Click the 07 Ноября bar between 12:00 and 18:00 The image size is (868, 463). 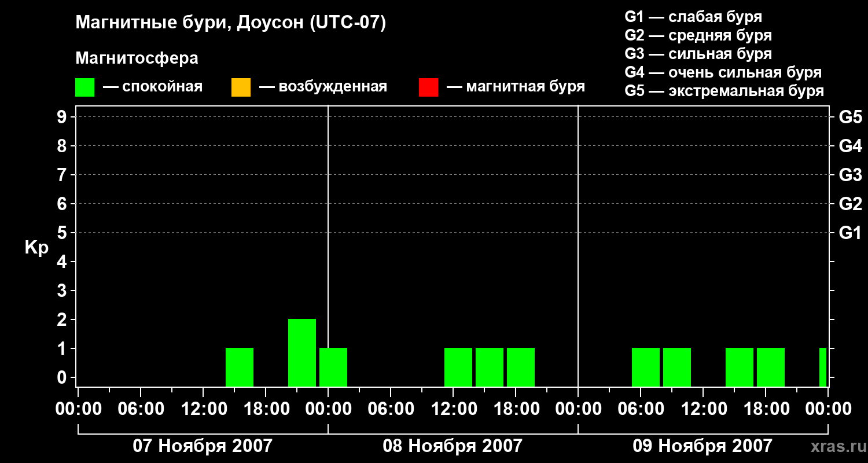click(240, 367)
